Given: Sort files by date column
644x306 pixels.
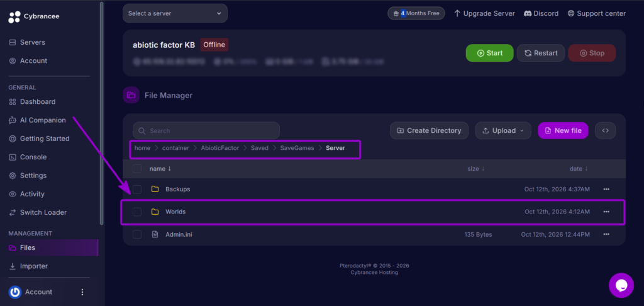Looking at the screenshot, I should 579,169.
